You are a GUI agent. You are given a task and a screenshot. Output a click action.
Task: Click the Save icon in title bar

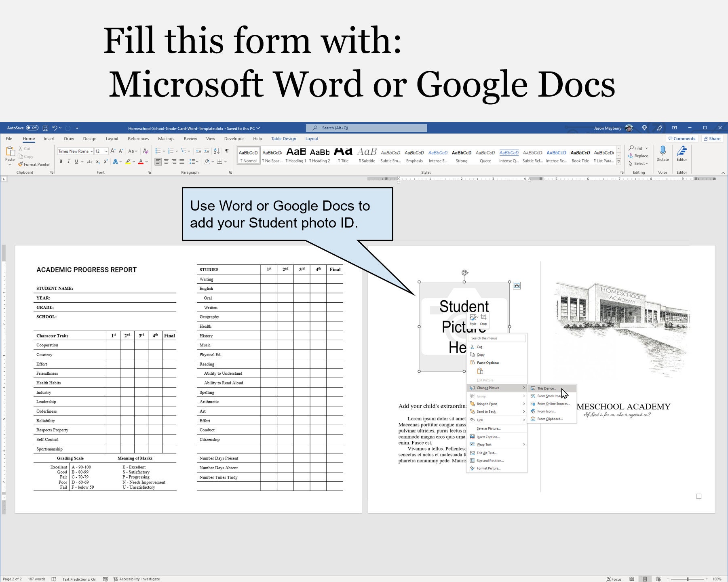45,128
